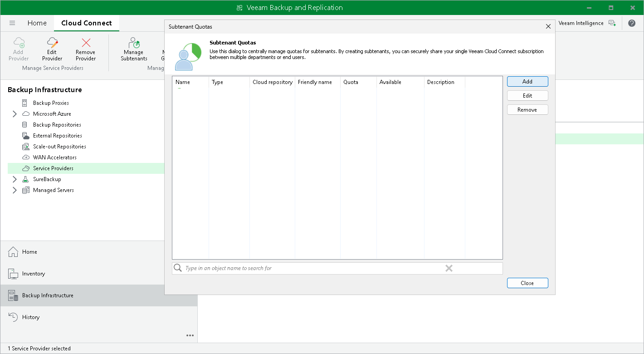Open the History view
The width and height of the screenshot is (644, 354).
point(99,317)
